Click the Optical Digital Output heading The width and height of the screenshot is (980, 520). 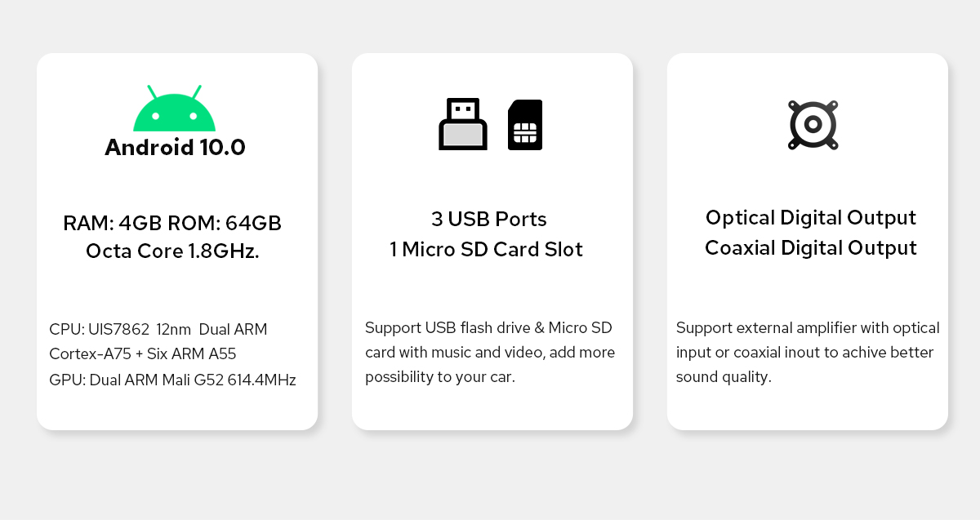(811, 218)
